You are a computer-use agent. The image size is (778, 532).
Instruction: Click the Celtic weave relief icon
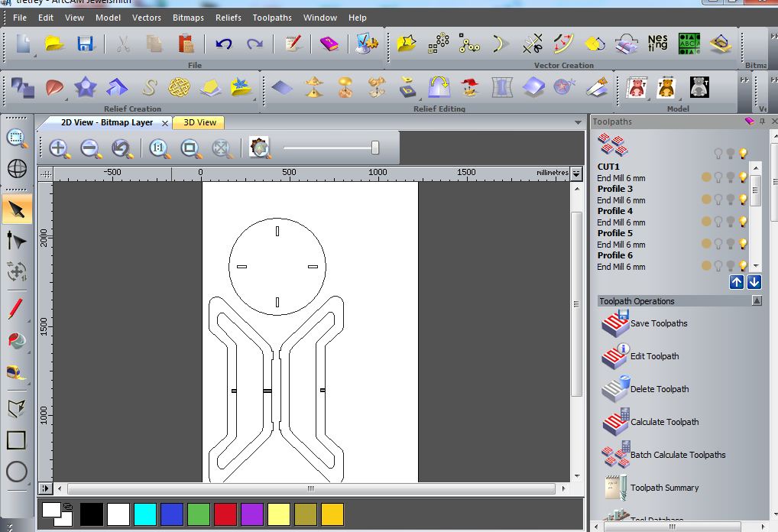pos(179,88)
